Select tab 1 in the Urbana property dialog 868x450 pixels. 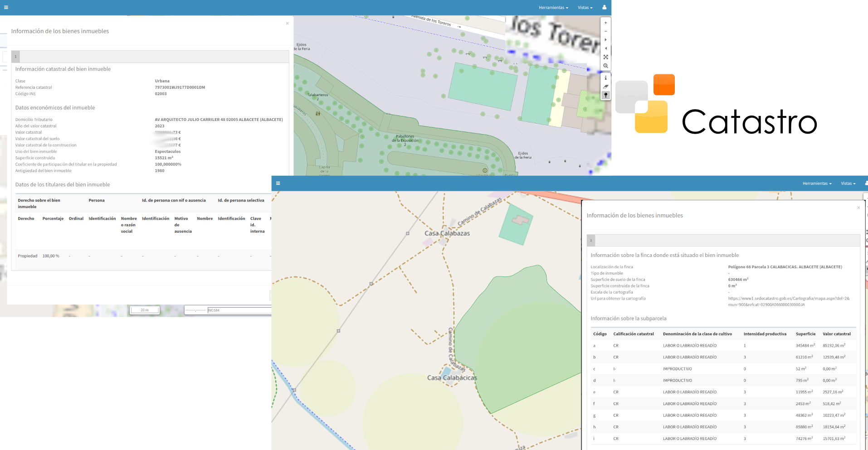pos(15,57)
